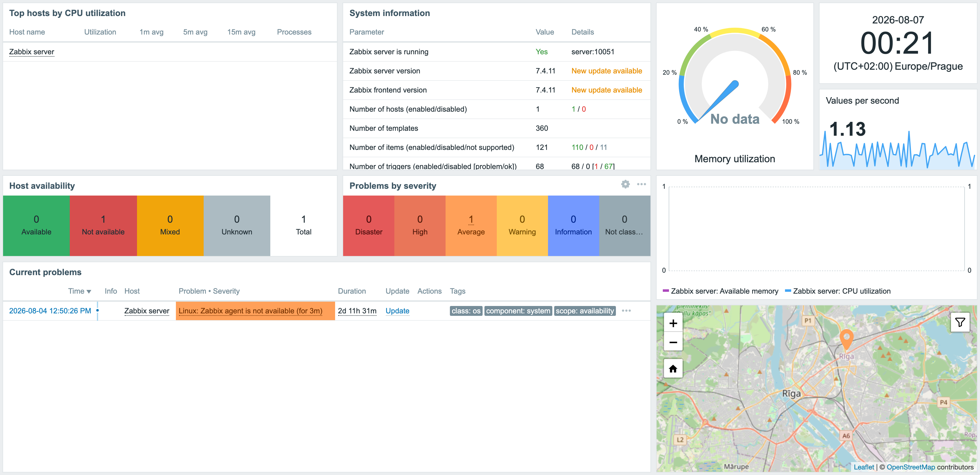
Task: Click the 'component: system' tag
Action: tap(518, 311)
